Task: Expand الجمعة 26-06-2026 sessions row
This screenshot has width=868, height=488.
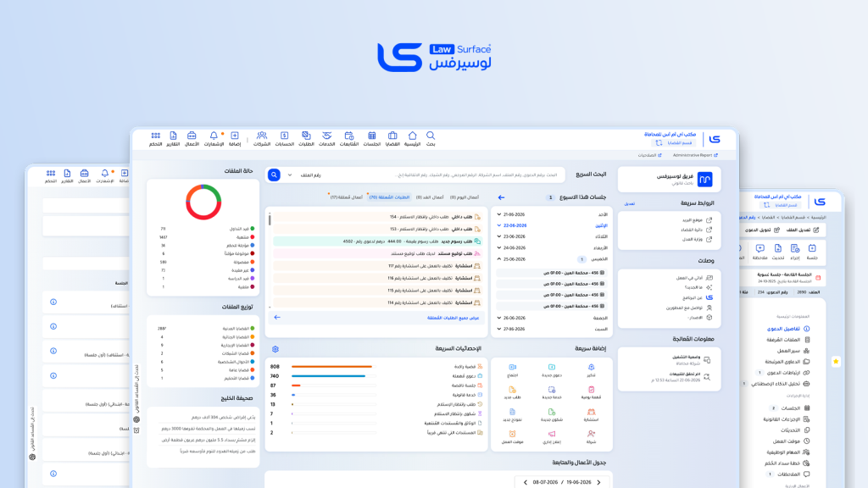Action: point(554,318)
